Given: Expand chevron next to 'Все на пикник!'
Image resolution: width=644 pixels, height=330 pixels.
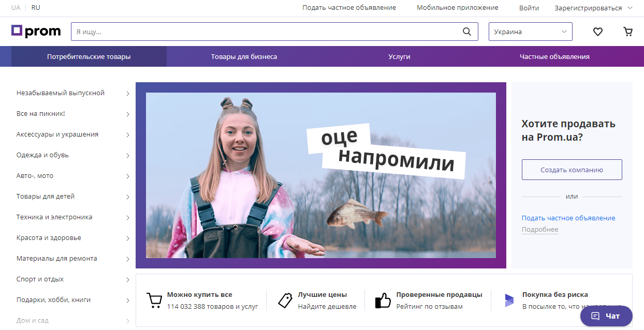Looking at the screenshot, I should coord(128,114).
